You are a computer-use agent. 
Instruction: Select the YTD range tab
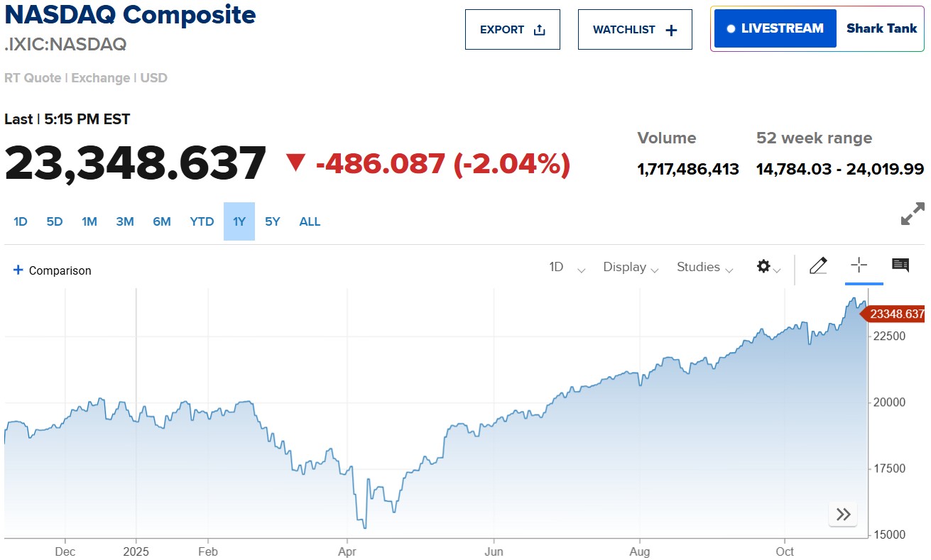coord(202,221)
